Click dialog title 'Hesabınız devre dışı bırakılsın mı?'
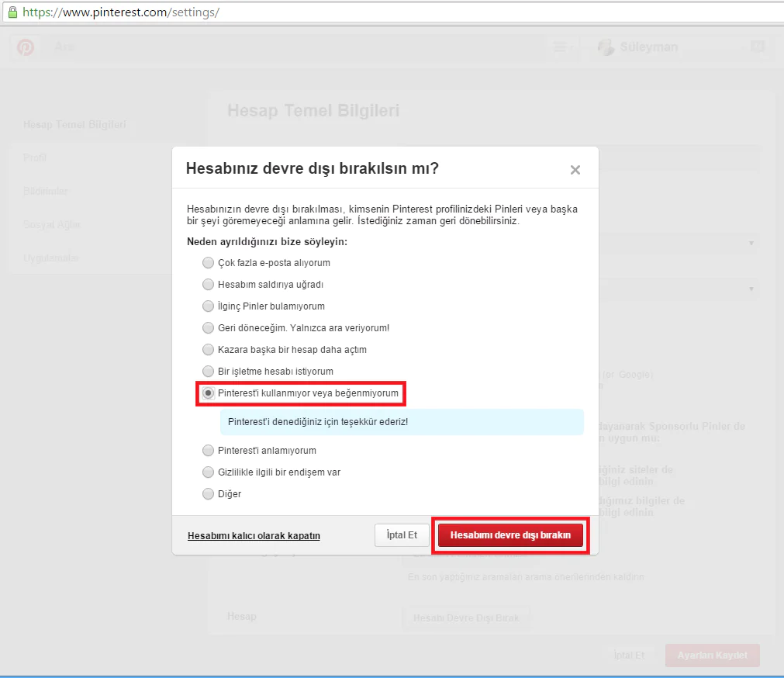This screenshot has width=784, height=678. point(312,168)
